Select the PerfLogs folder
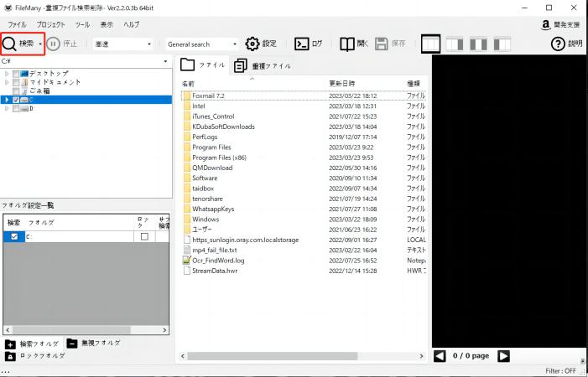This screenshot has width=588, height=377. 205,137
